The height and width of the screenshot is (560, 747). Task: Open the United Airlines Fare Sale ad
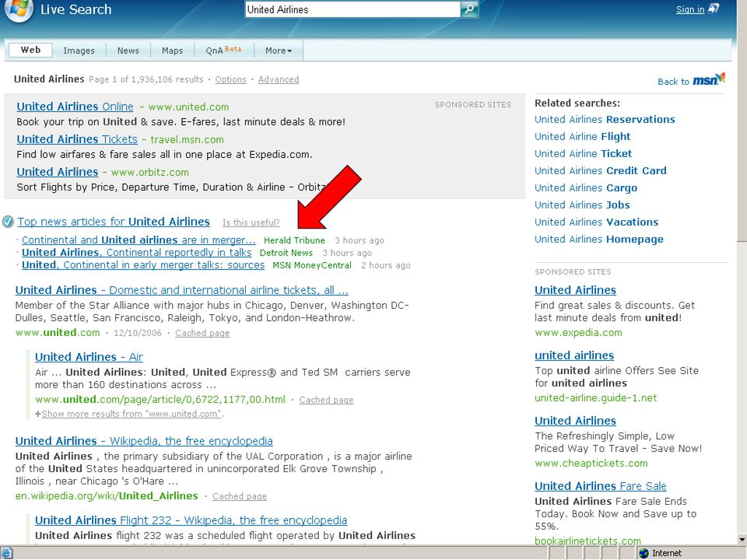click(600, 485)
